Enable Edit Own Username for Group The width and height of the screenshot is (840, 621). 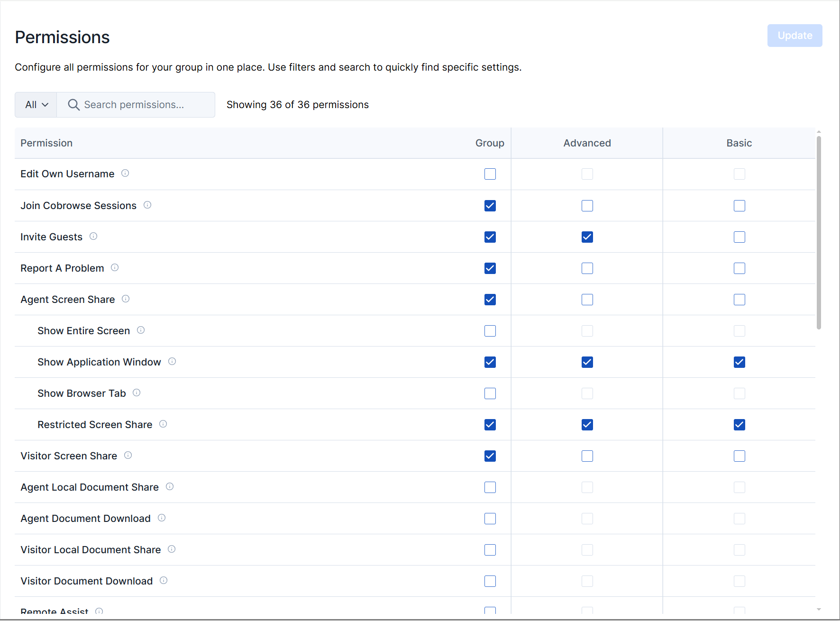pos(490,174)
